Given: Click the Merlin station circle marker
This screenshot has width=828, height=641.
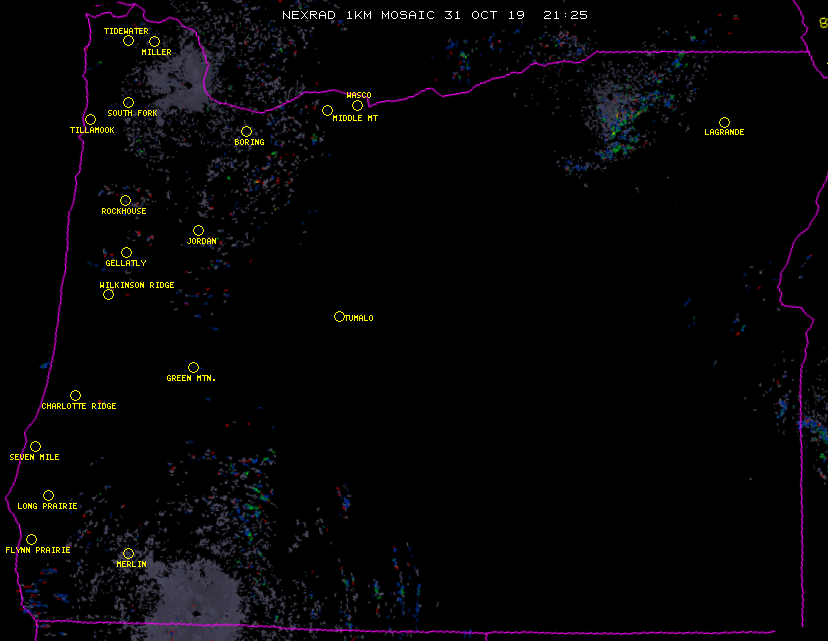Looking at the screenshot, I should point(128,554).
